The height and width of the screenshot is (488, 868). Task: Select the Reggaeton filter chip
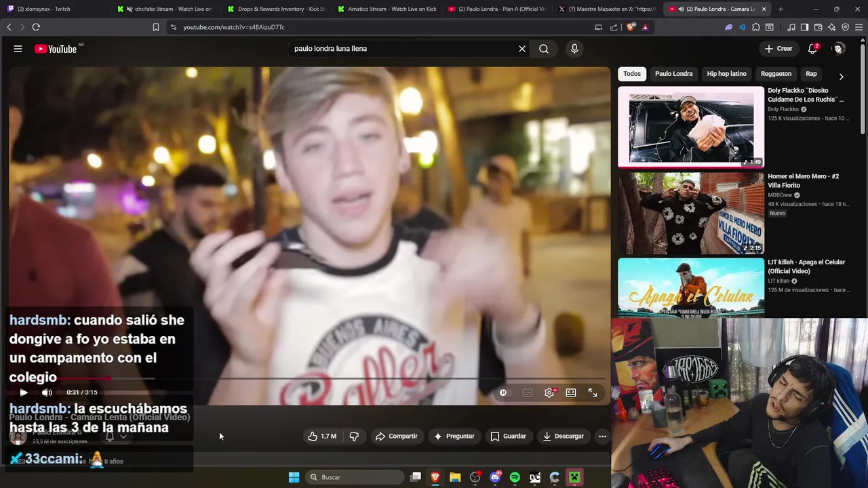click(x=776, y=74)
